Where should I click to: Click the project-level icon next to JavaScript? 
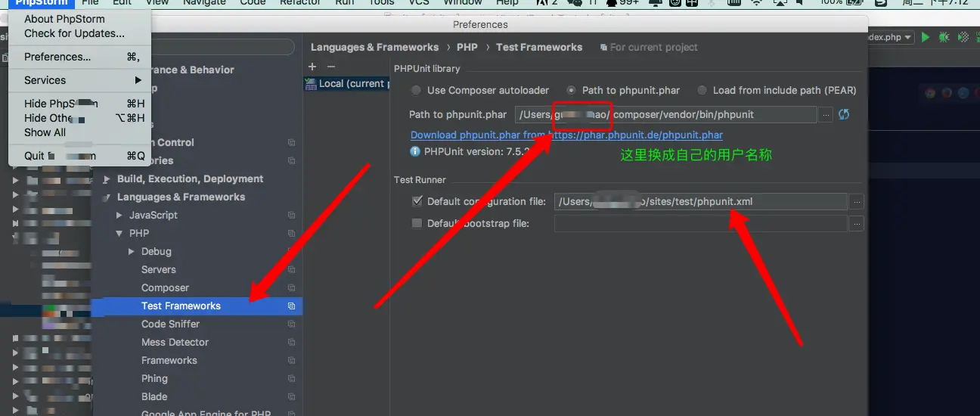[291, 216]
